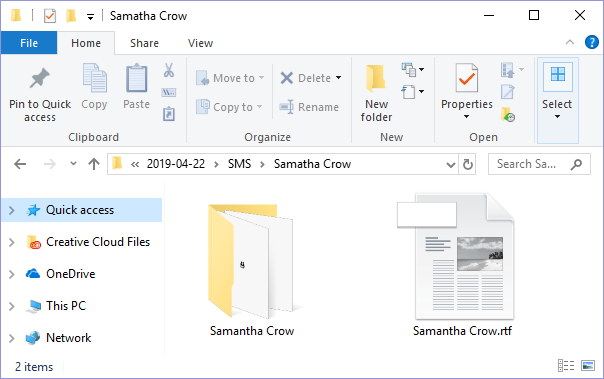Open the Help question mark

tap(591, 42)
